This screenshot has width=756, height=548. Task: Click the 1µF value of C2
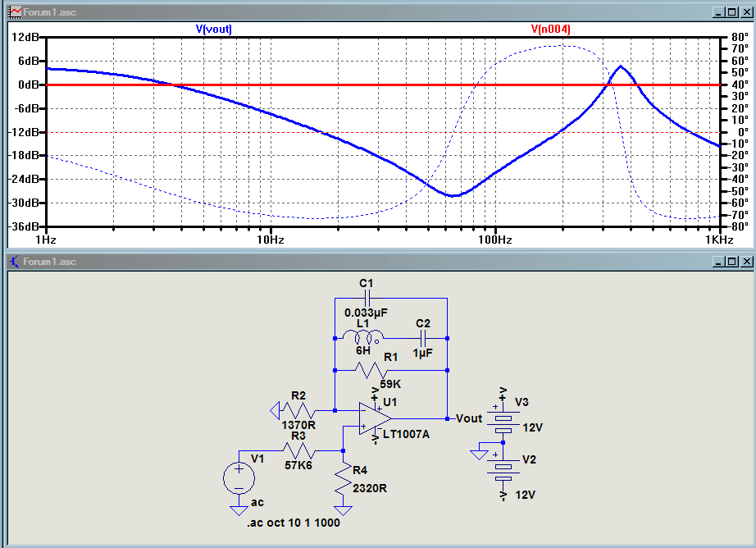423,353
